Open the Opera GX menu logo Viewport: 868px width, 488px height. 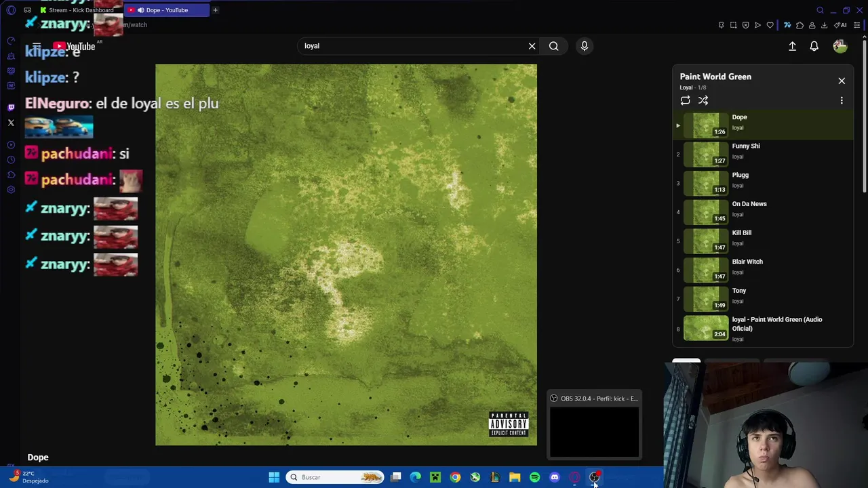click(x=11, y=10)
